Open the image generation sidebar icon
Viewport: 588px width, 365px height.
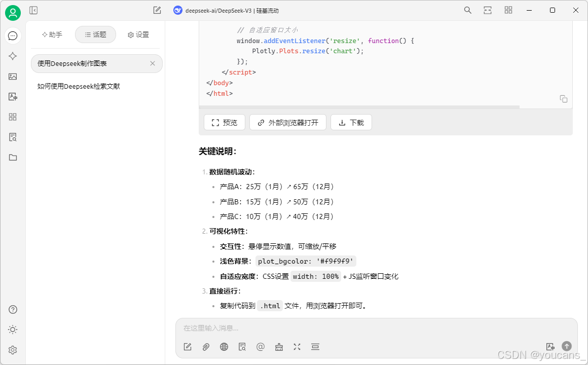pyautogui.click(x=13, y=77)
